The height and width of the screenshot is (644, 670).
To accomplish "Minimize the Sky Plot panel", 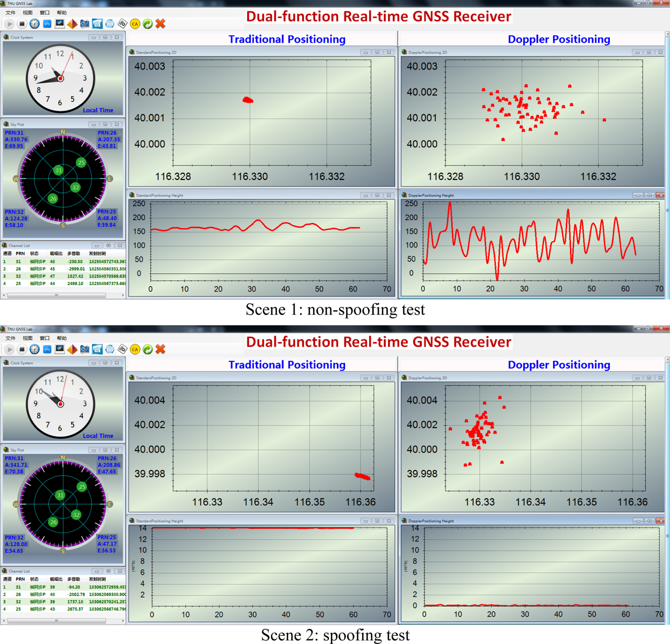I will 93,124.
